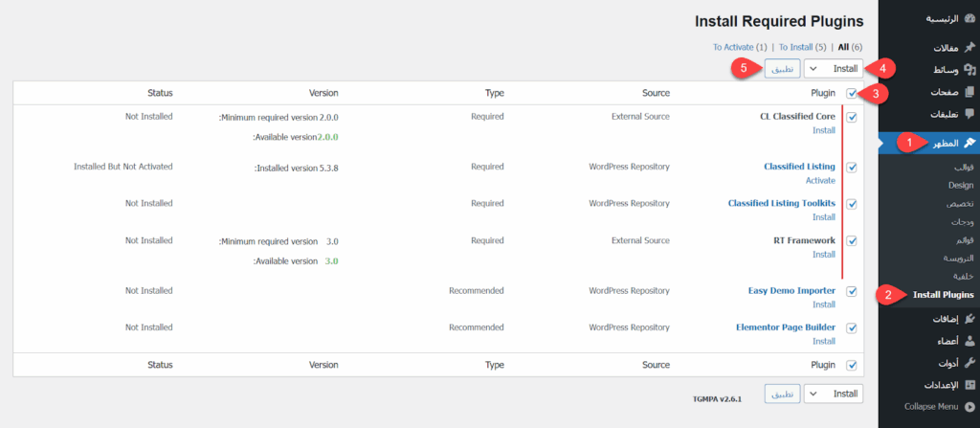Open the bottom Install bulk actions dropdown
Viewport: 980px width, 428px height.
[834, 394]
